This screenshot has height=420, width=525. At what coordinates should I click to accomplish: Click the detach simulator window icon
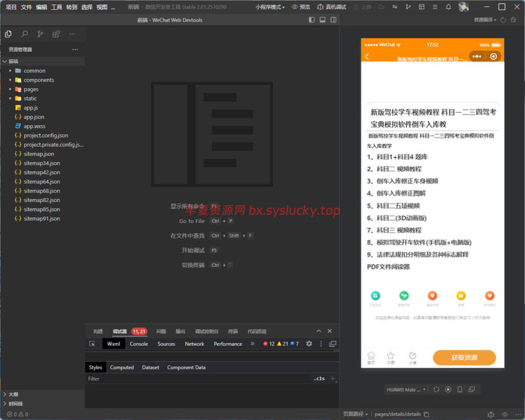[x=472, y=389]
